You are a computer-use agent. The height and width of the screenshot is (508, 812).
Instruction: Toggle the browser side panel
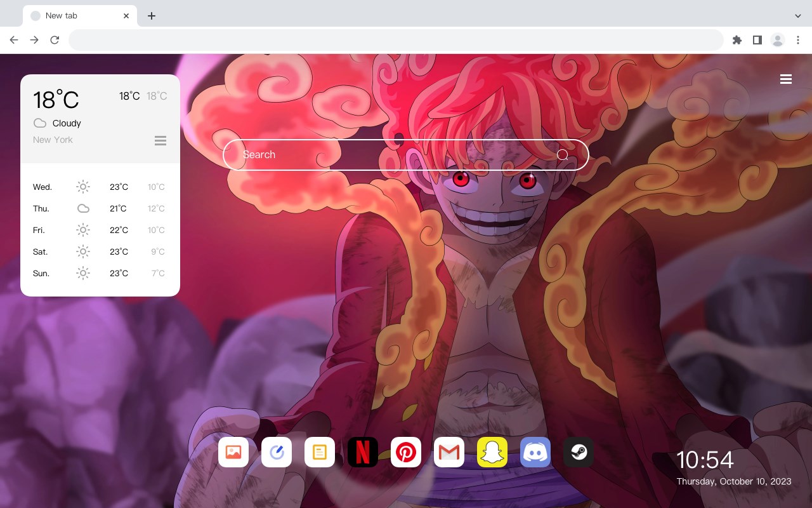coord(757,40)
